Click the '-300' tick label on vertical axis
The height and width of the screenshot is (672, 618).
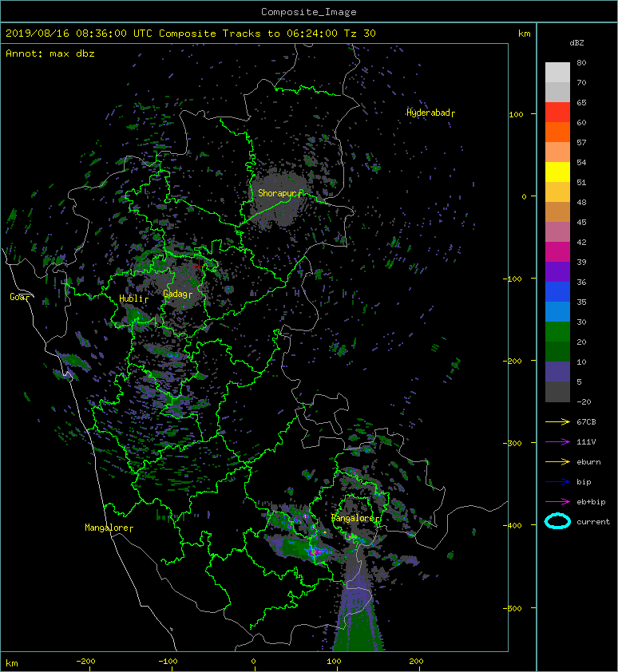click(x=512, y=443)
